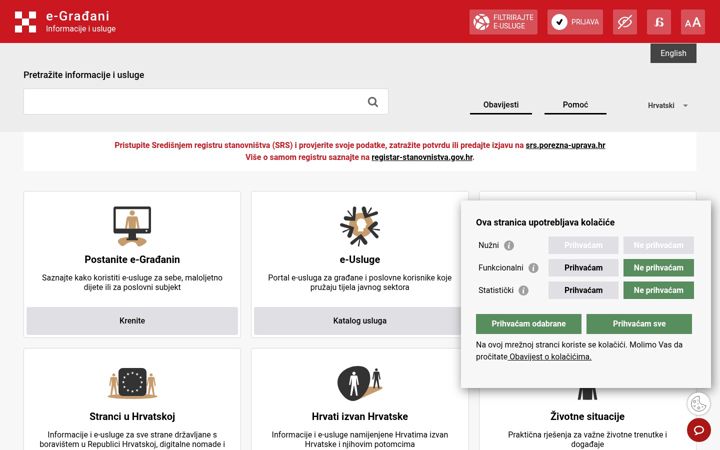Show info for Statistički cookies
Screen dimensions: 720x450
click(523, 290)
